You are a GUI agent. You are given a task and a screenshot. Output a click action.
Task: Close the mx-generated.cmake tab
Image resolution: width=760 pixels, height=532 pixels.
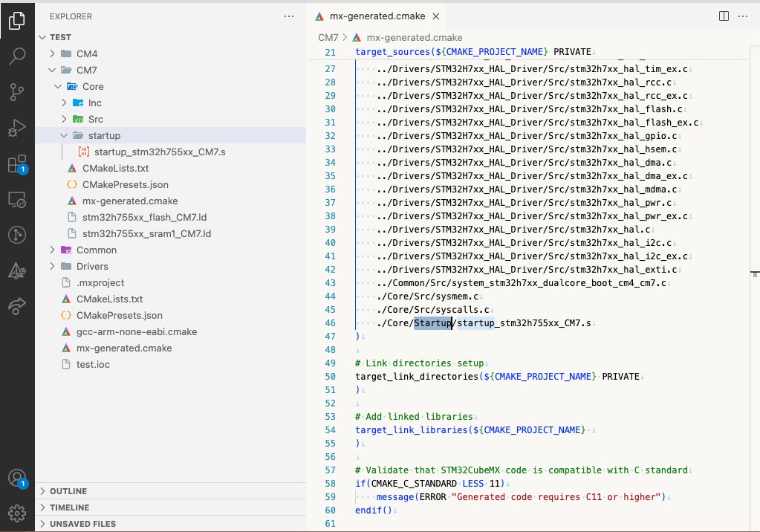pos(436,16)
